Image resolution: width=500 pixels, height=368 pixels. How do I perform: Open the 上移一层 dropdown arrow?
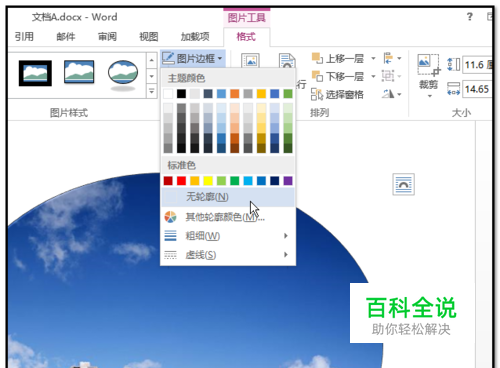click(373, 59)
